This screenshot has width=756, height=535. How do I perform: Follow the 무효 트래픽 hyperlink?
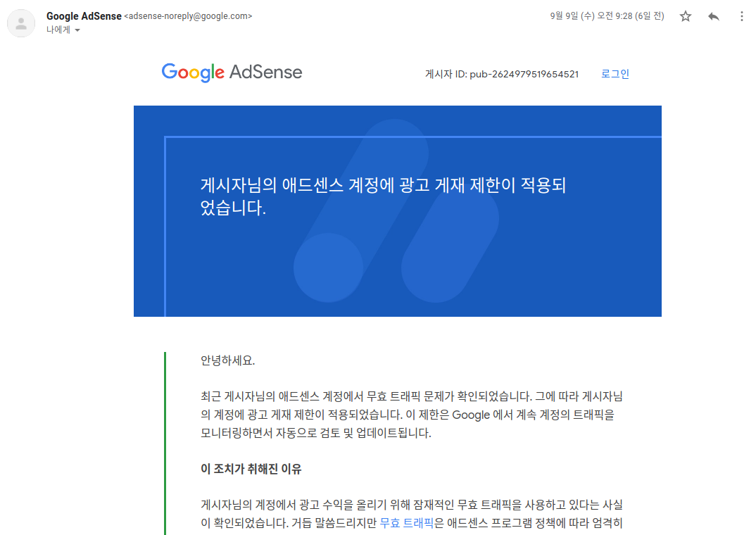[406, 523]
